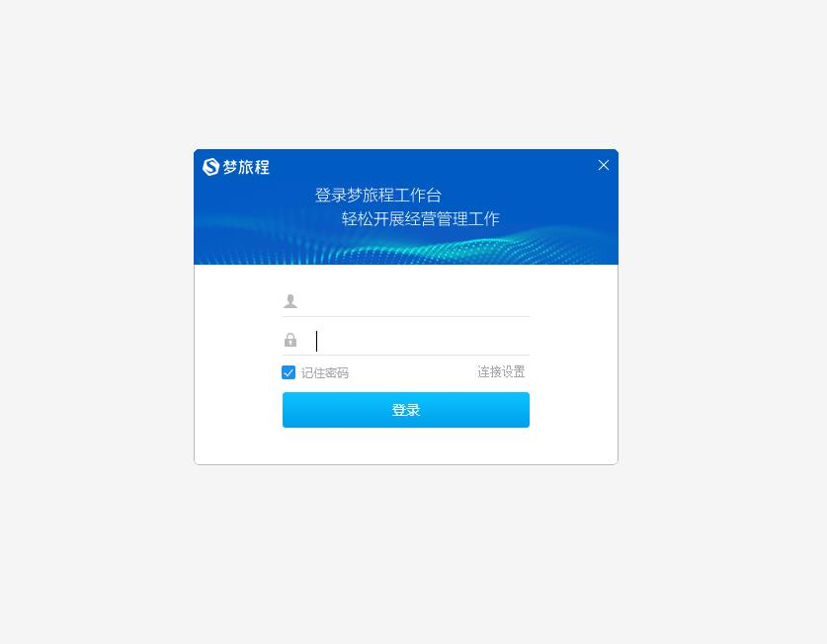The height and width of the screenshot is (644, 827).
Task: Click the 梦旅程 brand name text
Action: [246, 167]
